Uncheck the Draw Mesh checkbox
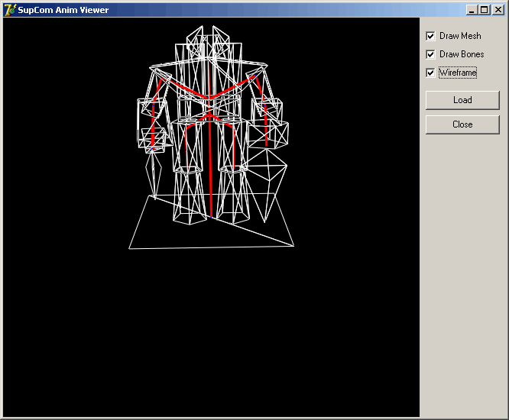 pos(430,36)
